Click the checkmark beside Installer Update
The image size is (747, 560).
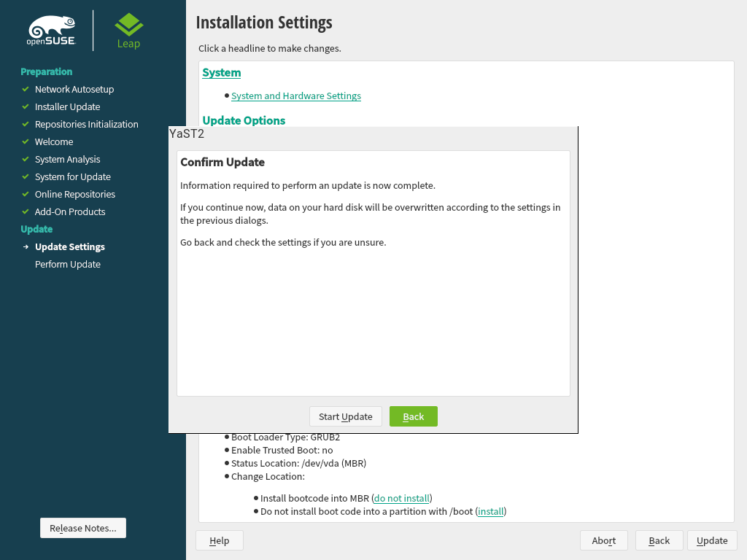tap(26, 106)
